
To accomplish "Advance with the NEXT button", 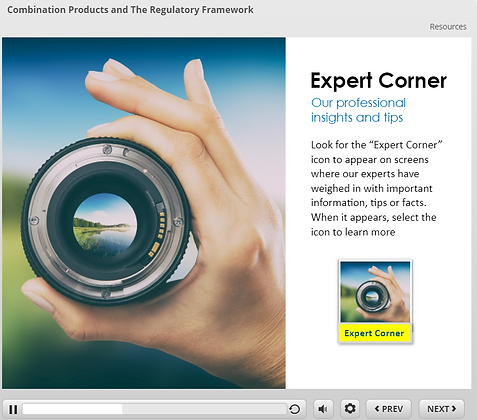I will click(441, 409).
